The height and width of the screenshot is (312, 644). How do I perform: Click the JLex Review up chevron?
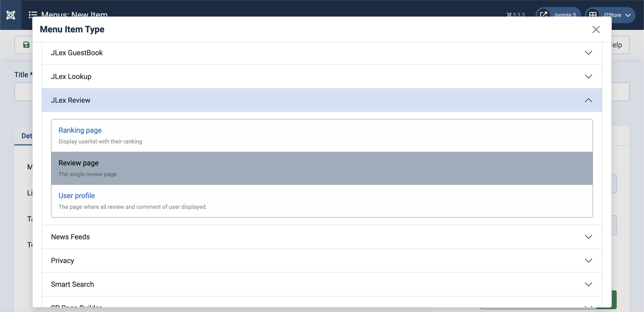[x=588, y=100]
